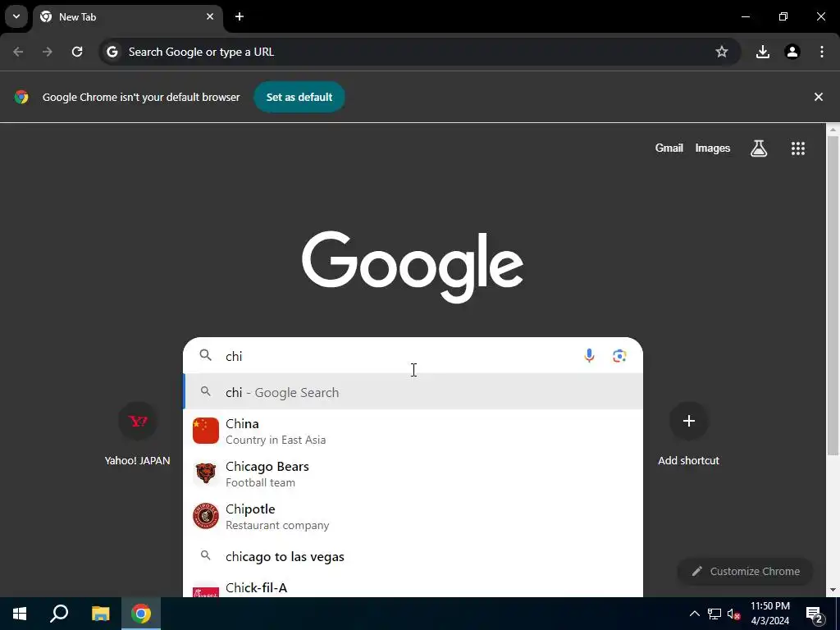The image size is (840, 630).
Task: Open the Downloads icon in toolbar
Action: pyautogui.click(x=763, y=52)
